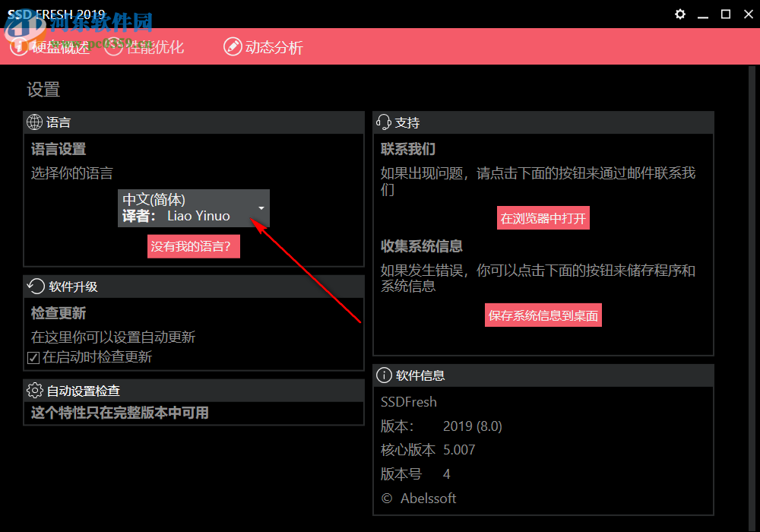760x532 pixels.
Task: Click the info icon beside 软件信息
Action: [x=382, y=375]
